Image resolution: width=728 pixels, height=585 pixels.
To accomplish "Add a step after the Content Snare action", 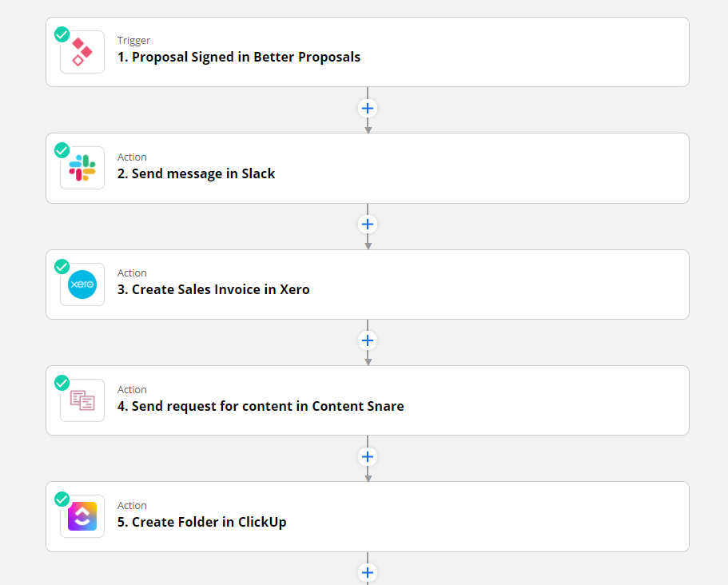I will coord(368,457).
